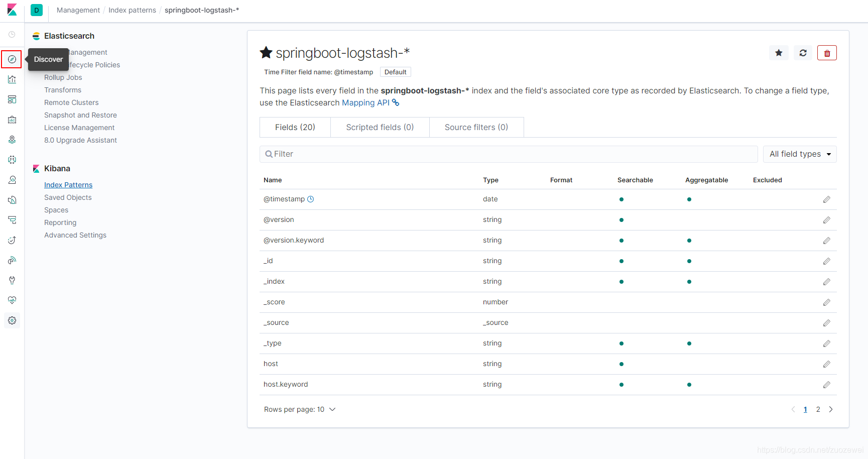Image resolution: width=868 pixels, height=459 pixels.
Task: Click the Filter search field
Action: 509,154
